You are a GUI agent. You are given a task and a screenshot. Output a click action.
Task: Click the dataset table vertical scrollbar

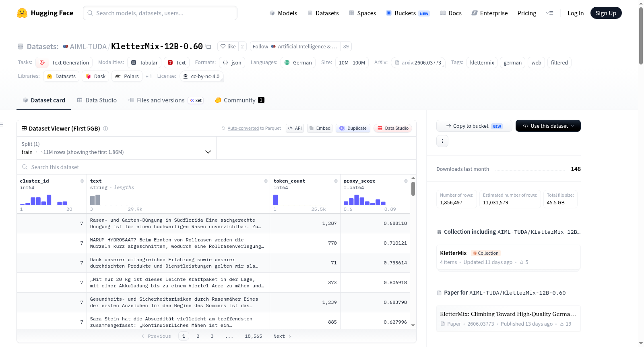pyautogui.click(x=413, y=189)
